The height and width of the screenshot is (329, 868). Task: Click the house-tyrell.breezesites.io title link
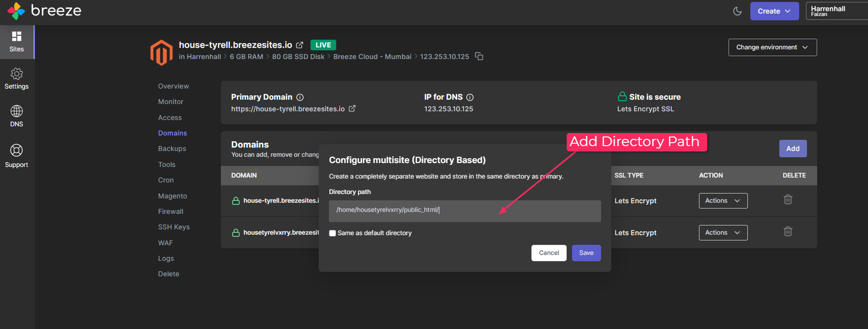tap(235, 45)
